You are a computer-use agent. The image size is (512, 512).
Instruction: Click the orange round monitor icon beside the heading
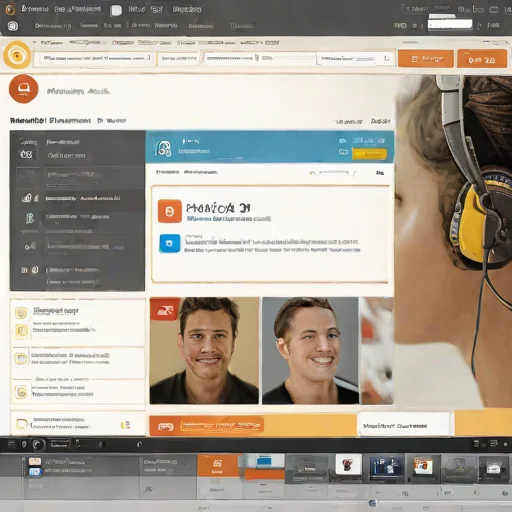point(24,89)
